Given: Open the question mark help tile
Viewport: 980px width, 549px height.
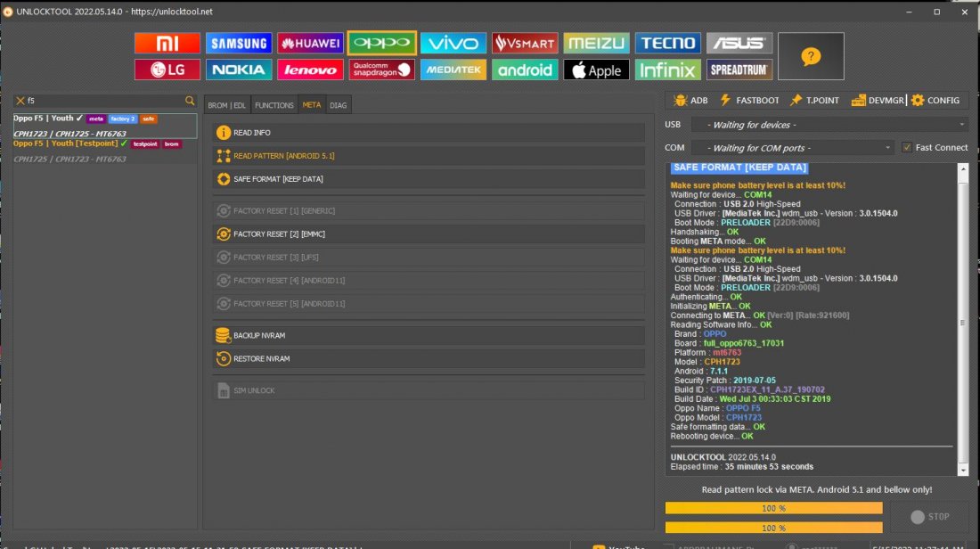Looking at the screenshot, I should coord(811,56).
